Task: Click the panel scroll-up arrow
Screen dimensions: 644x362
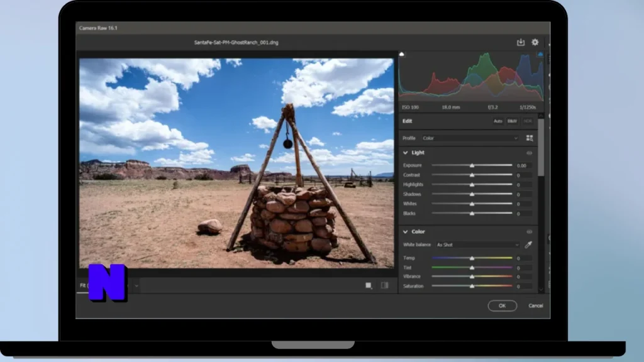Action: pyautogui.click(x=541, y=116)
